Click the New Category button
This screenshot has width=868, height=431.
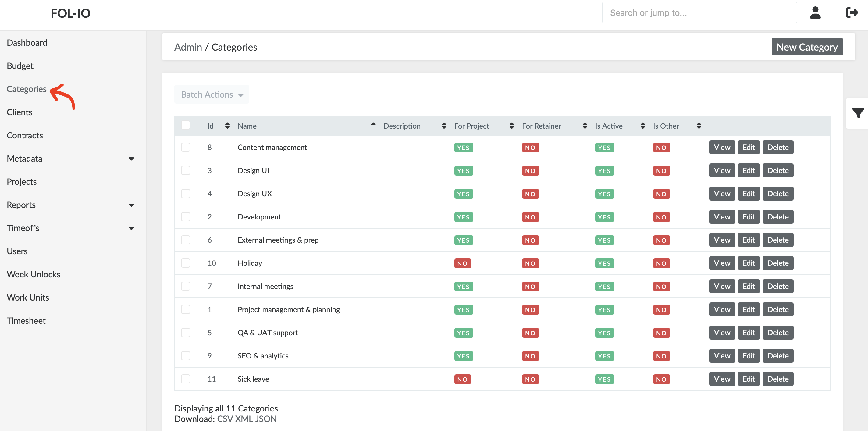pos(807,47)
